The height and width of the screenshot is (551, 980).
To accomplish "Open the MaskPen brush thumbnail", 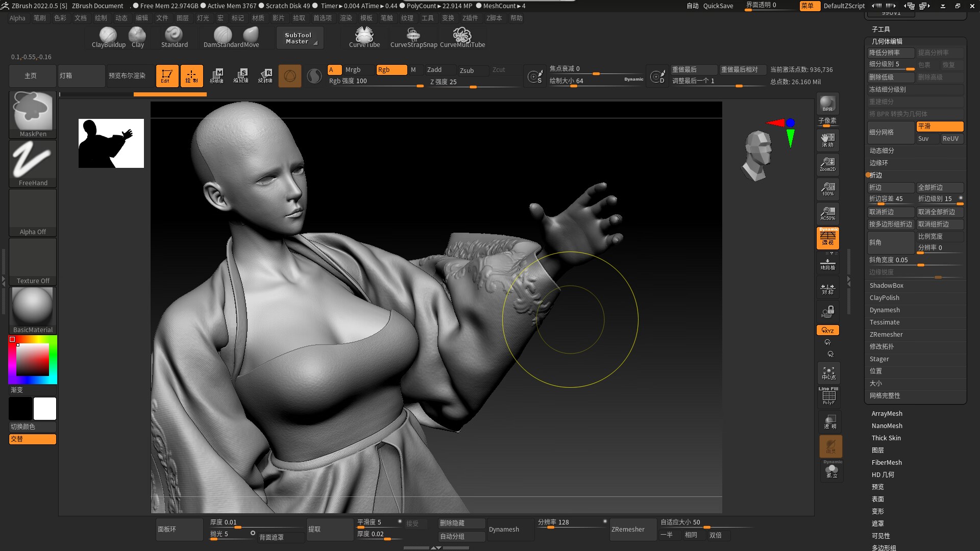I will (33, 113).
